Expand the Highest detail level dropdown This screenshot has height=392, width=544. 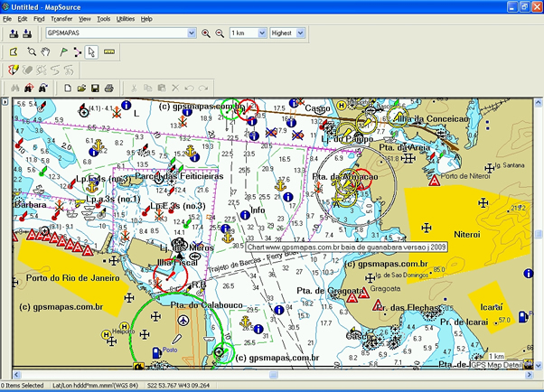[300, 33]
